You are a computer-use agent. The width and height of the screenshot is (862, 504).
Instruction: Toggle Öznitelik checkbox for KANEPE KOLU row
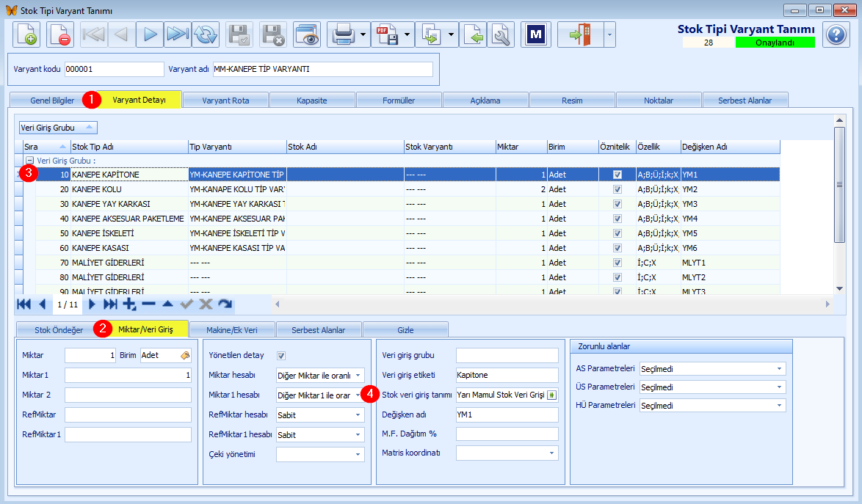point(617,189)
